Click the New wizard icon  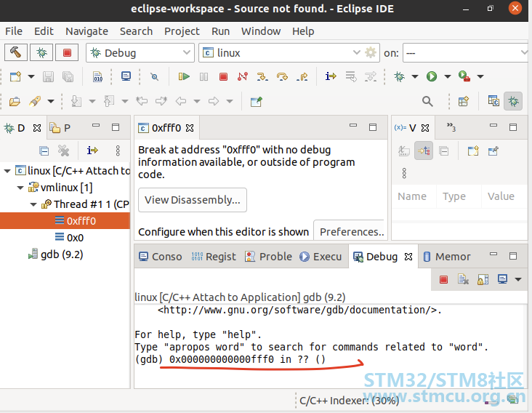[x=15, y=76]
